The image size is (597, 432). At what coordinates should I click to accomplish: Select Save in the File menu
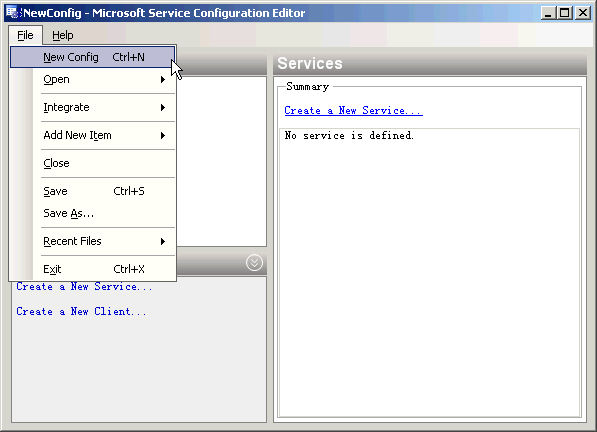pos(93,191)
